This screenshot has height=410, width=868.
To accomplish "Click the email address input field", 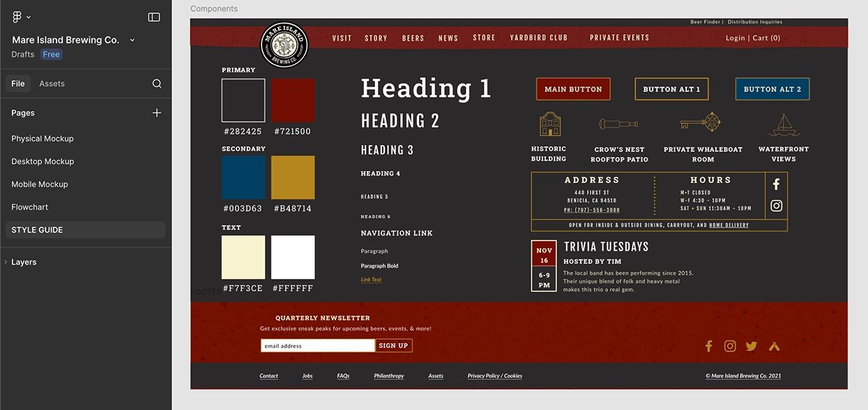I will pos(318,346).
